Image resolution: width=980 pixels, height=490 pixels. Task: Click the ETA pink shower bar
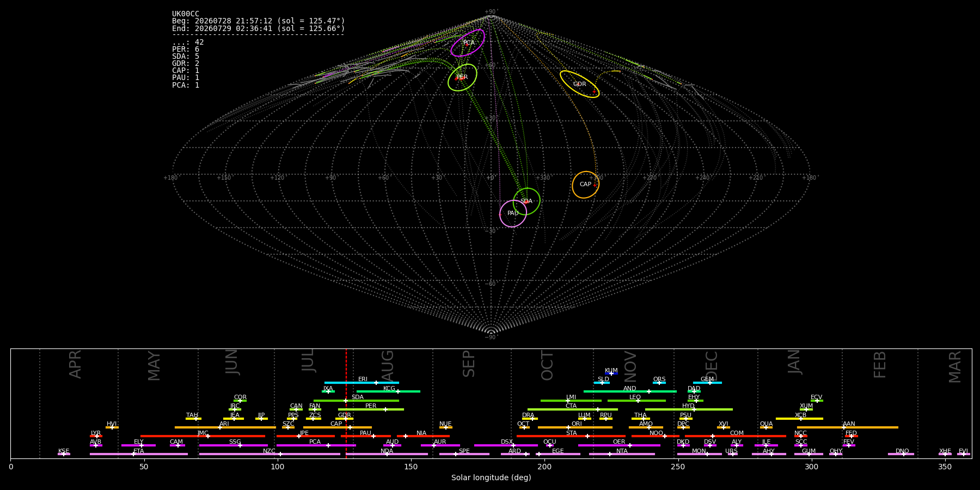pyautogui.click(x=139, y=454)
